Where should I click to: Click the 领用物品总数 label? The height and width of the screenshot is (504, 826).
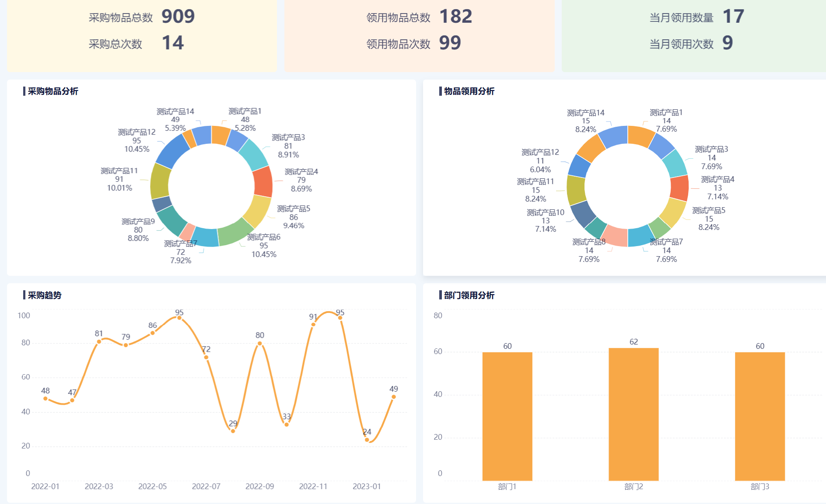[x=399, y=17]
